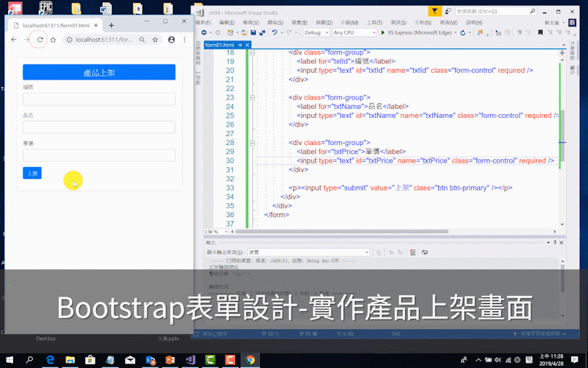The image size is (588, 368).
Task: Select the form01.html editor tab
Action: [x=220, y=45]
